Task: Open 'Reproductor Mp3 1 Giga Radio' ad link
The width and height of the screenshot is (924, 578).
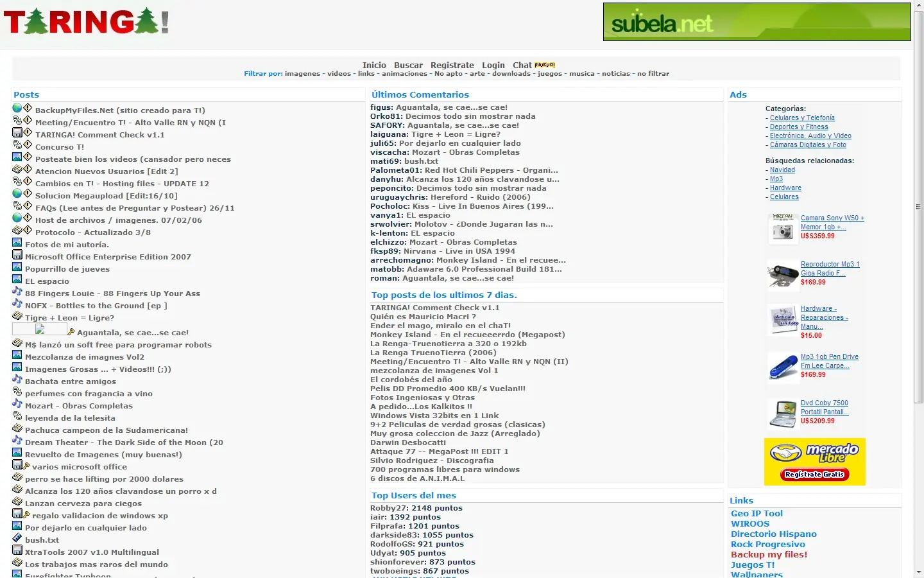Action: pos(830,268)
